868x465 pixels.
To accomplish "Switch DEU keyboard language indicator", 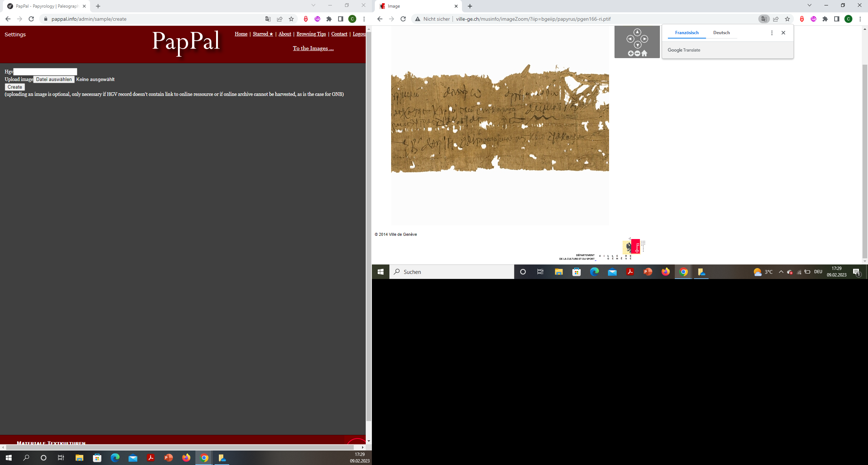I will tap(818, 272).
